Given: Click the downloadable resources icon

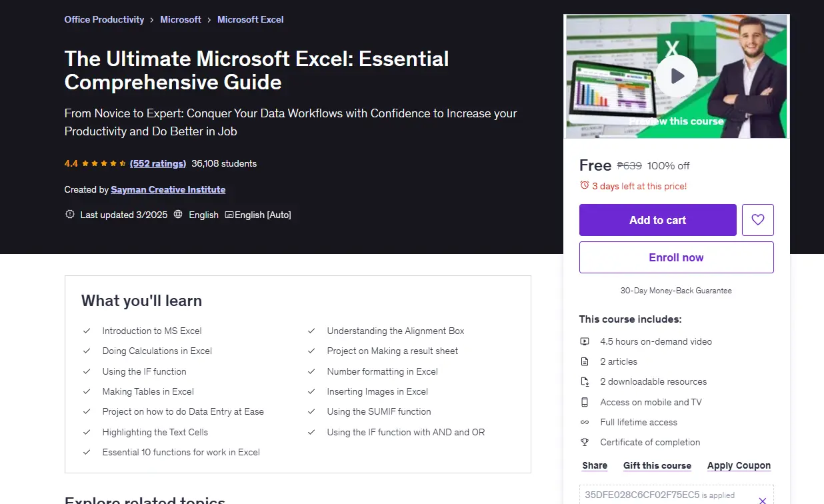Looking at the screenshot, I should [x=585, y=381].
